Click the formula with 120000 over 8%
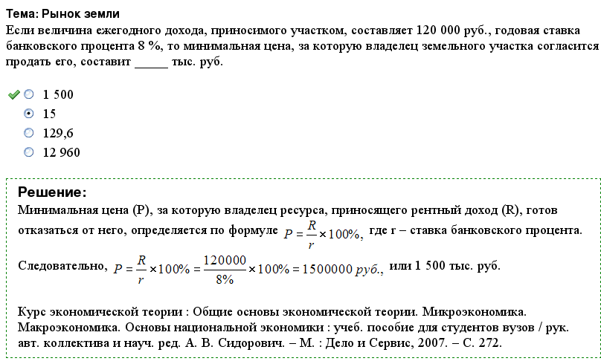601x364 pixels. coord(248,270)
